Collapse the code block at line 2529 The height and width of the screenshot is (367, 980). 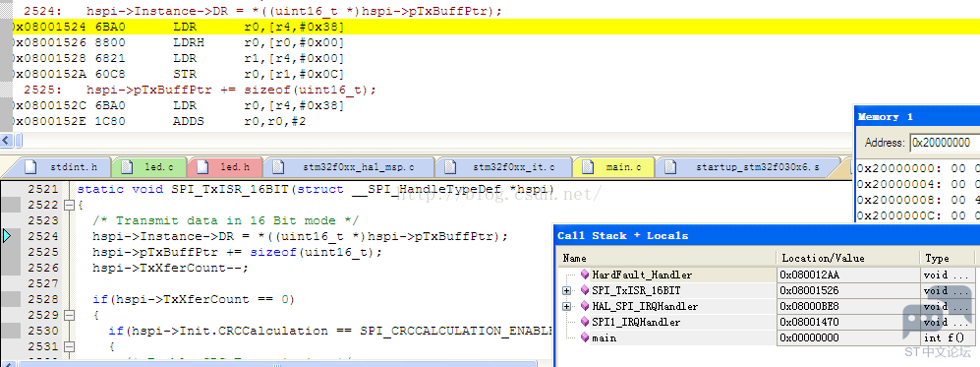(69, 315)
